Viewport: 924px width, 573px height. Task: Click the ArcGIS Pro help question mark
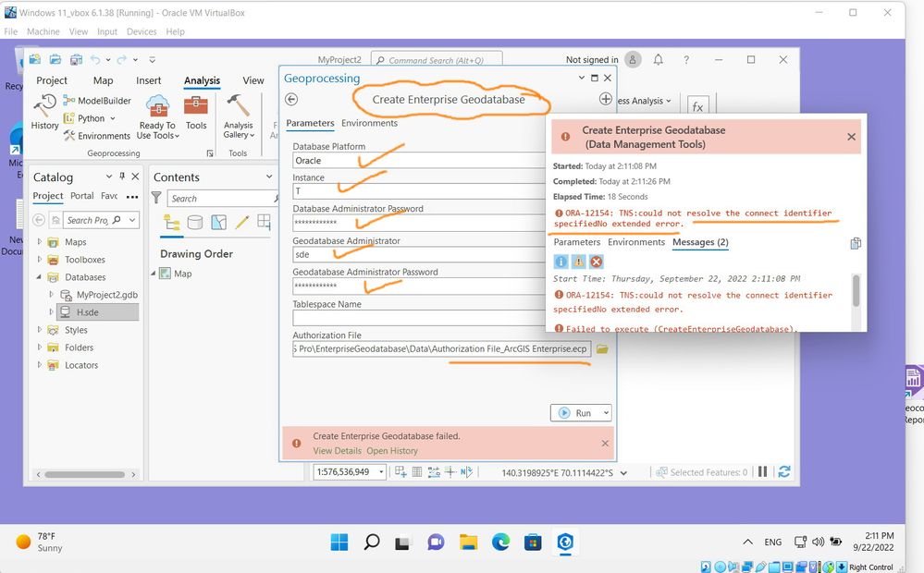[x=686, y=59]
